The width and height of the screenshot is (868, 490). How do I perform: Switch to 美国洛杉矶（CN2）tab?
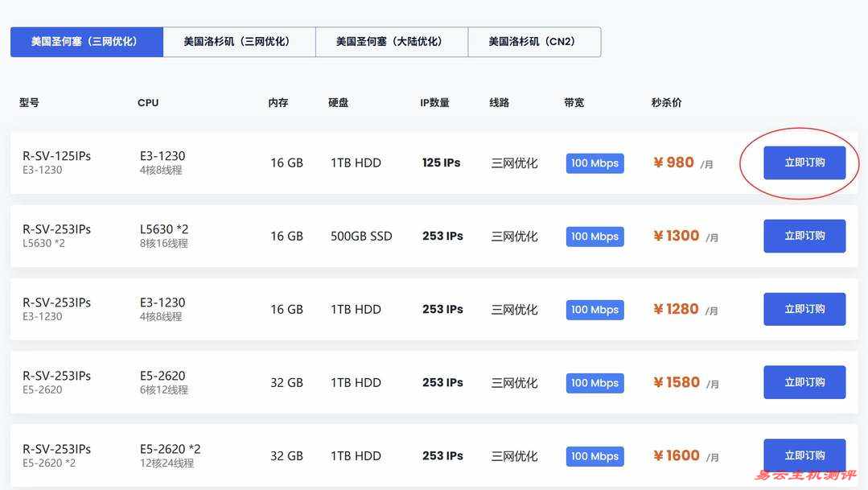pyautogui.click(x=533, y=42)
